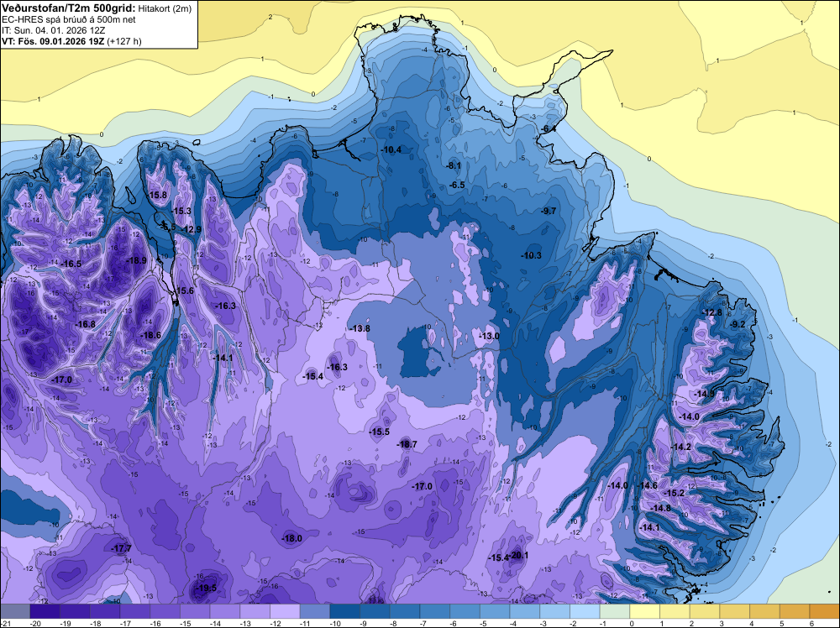Click the temperature value -13.0

point(489,336)
